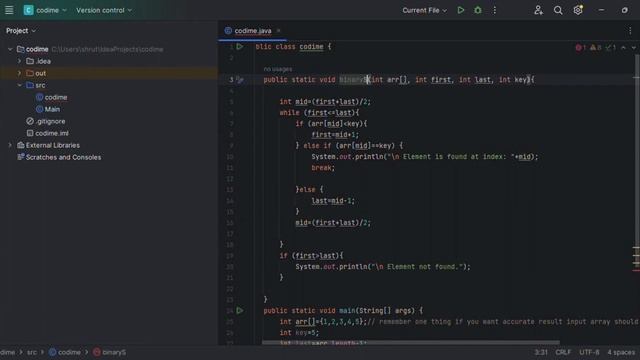Click the binaryS method name in code
The image size is (640, 360).
(x=353, y=80)
